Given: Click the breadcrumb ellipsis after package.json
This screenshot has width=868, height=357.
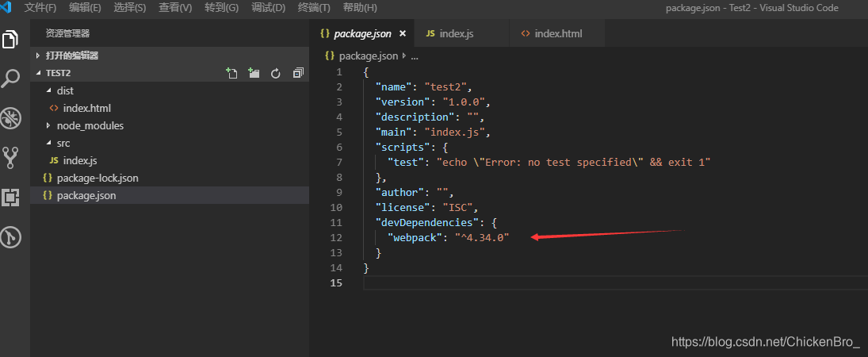Looking at the screenshot, I should [x=415, y=56].
